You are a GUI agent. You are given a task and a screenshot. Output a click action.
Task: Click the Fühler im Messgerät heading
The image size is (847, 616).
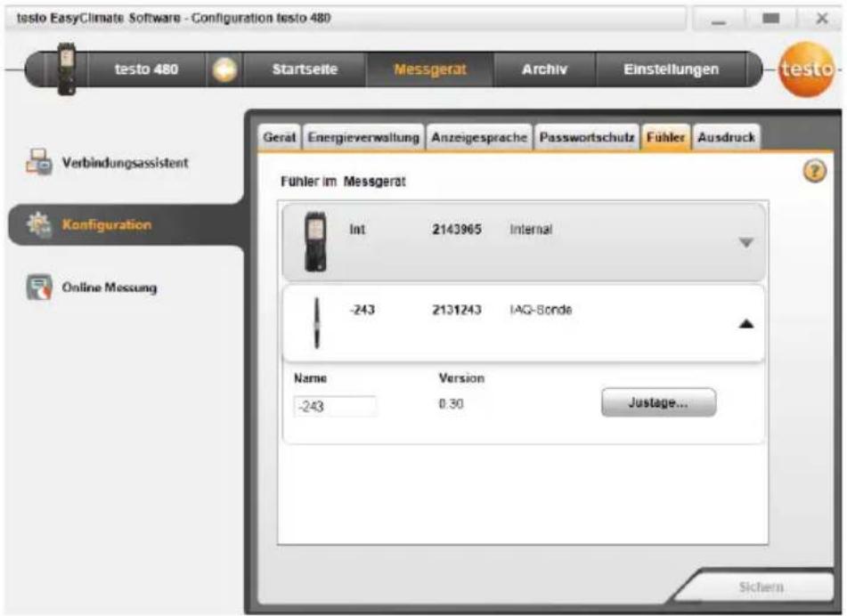point(343,182)
